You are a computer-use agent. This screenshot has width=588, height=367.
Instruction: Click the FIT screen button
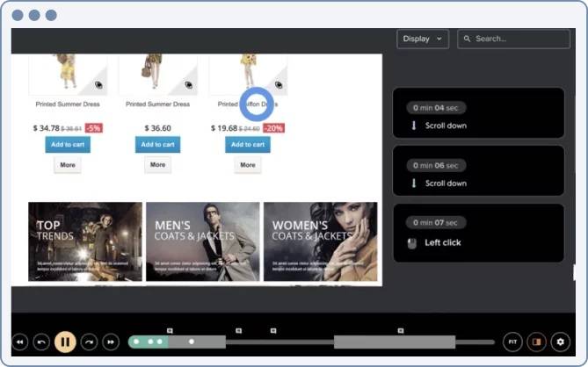tap(512, 342)
